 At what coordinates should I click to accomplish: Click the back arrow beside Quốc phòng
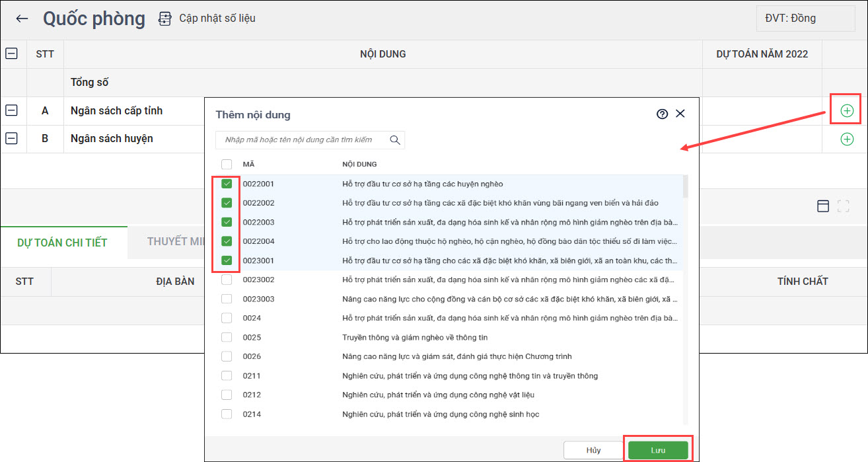coord(22,19)
